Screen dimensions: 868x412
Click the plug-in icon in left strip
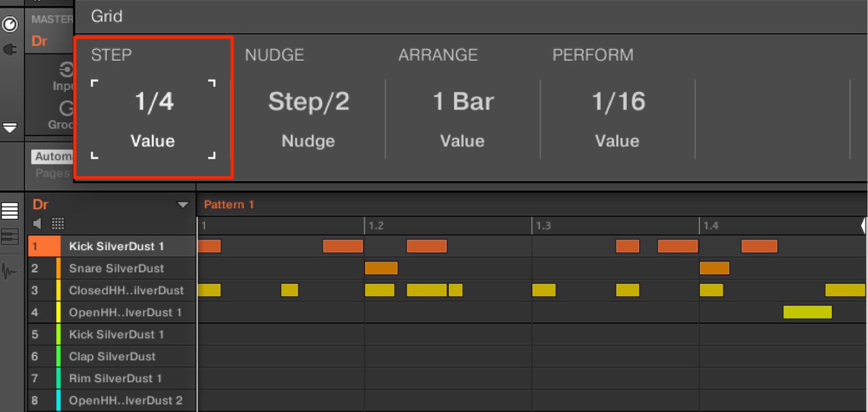coord(10,50)
